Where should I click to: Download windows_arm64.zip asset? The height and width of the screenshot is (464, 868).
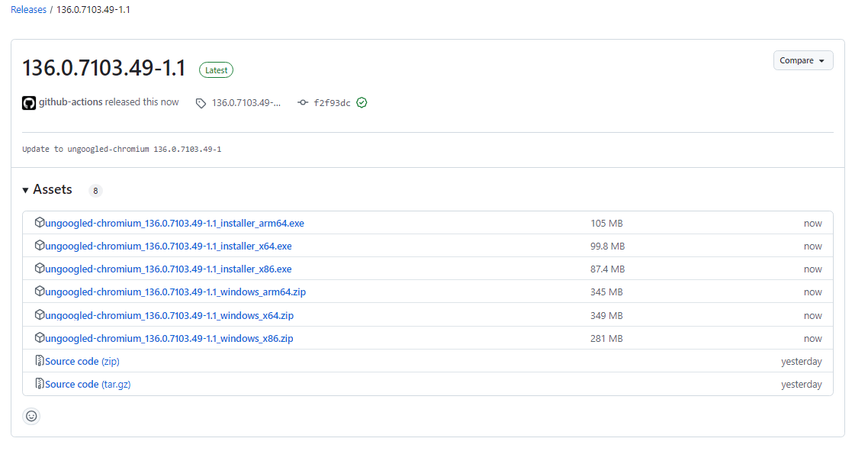pos(175,292)
